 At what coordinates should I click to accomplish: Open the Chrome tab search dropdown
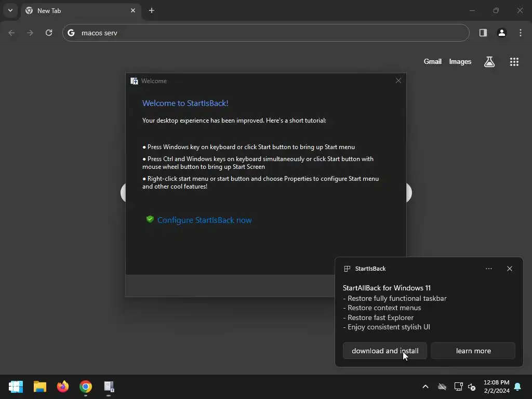pos(10,10)
